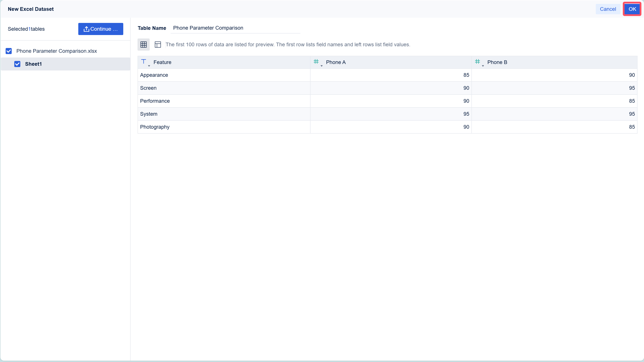Click the Phone A column header
644x362 pixels.
click(336, 62)
